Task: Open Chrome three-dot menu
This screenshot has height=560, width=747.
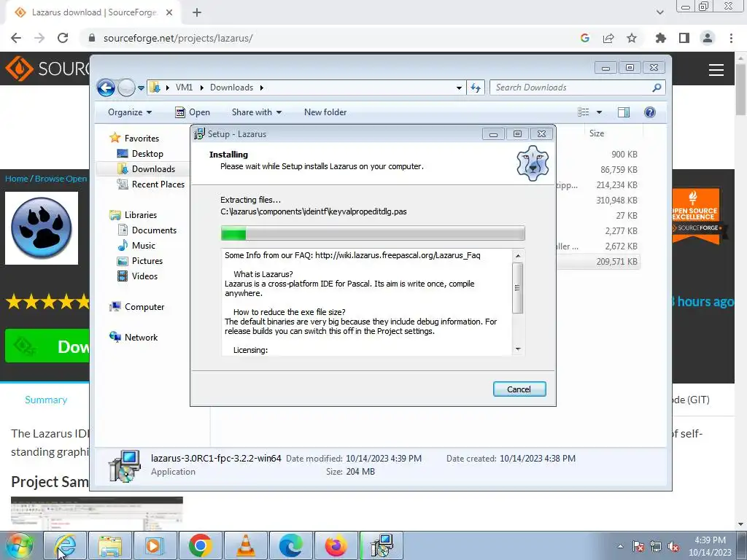Action: (x=731, y=38)
